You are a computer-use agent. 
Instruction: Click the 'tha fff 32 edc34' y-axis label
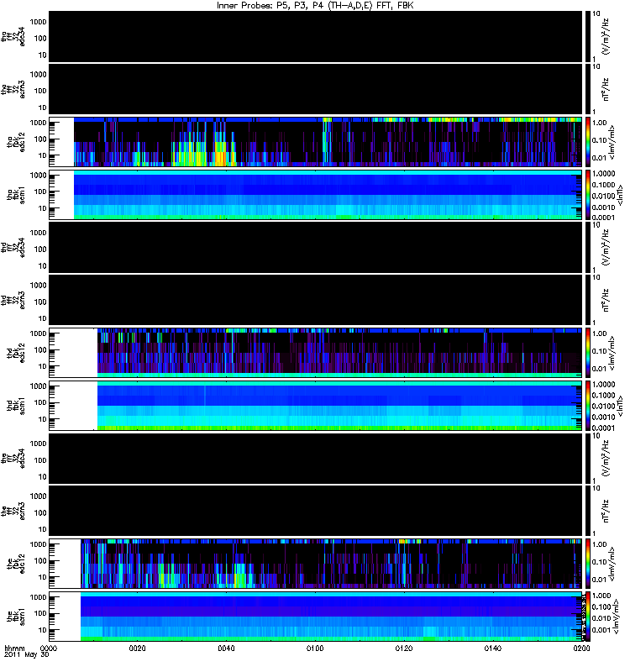click(13, 36)
